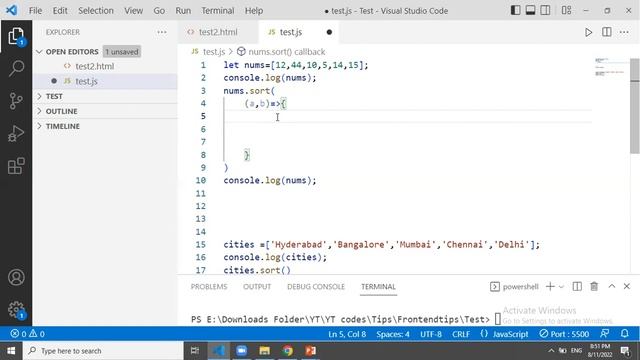Open editor More Actions ellipsis
Viewport: 640px width, 360px height.
624,32
